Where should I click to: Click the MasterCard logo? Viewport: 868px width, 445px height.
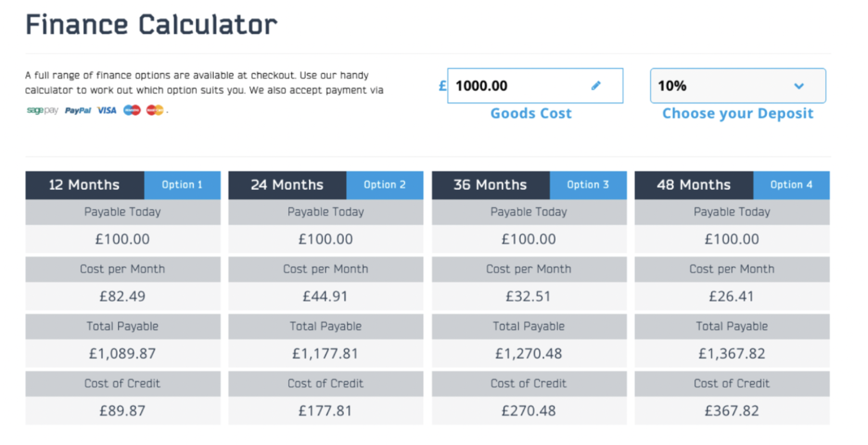tap(155, 110)
